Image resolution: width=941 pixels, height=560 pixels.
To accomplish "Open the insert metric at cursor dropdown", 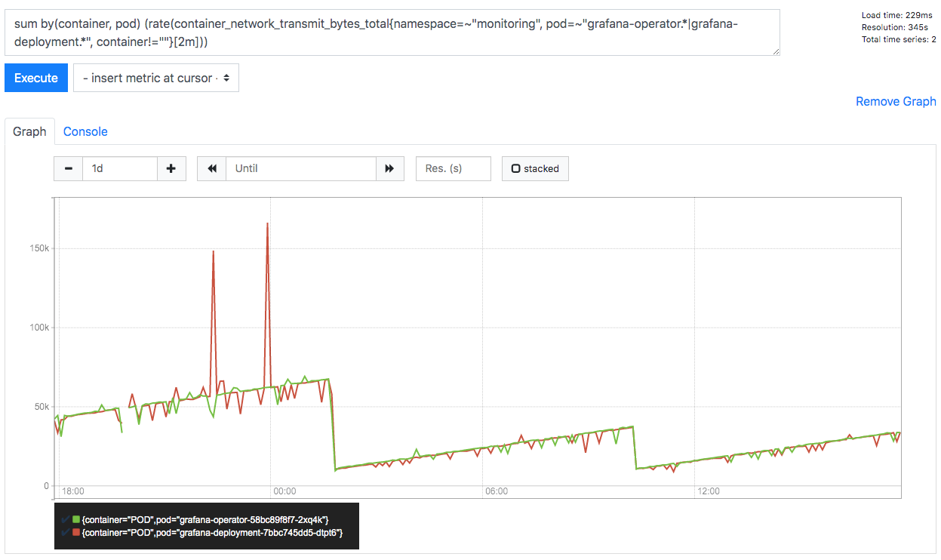I will click(x=155, y=78).
